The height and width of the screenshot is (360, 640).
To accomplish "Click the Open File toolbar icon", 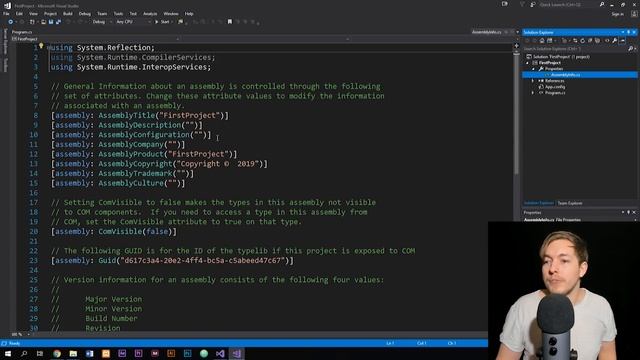I will (x=43, y=22).
